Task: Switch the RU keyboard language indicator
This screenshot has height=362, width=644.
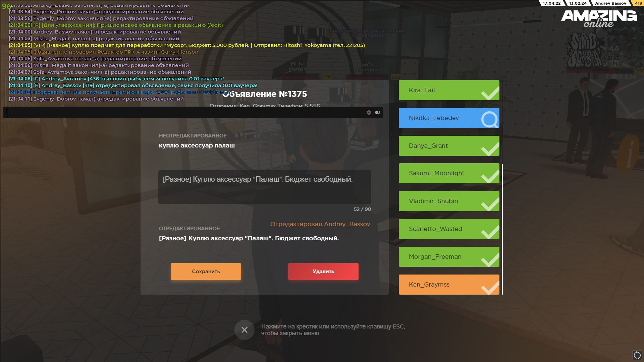Action: tap(377, 113)
